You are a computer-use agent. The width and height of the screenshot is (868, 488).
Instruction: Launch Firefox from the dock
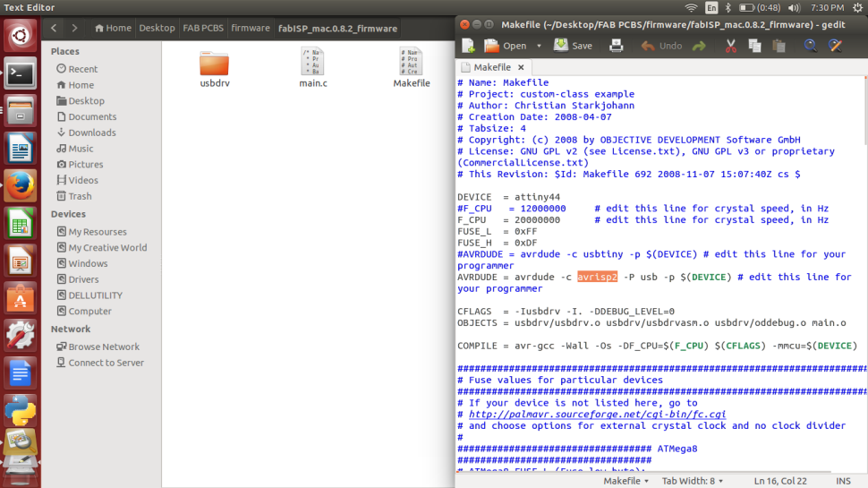click(20, 185)
